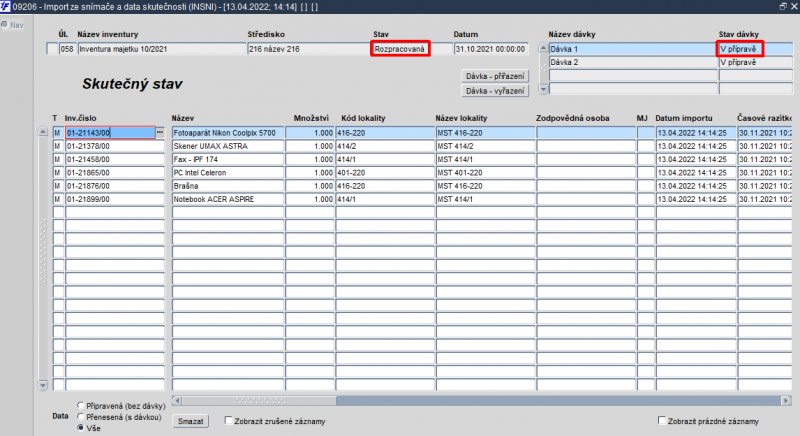Click the Název dávky column header
800x436 pixels.
coord(572,34)
